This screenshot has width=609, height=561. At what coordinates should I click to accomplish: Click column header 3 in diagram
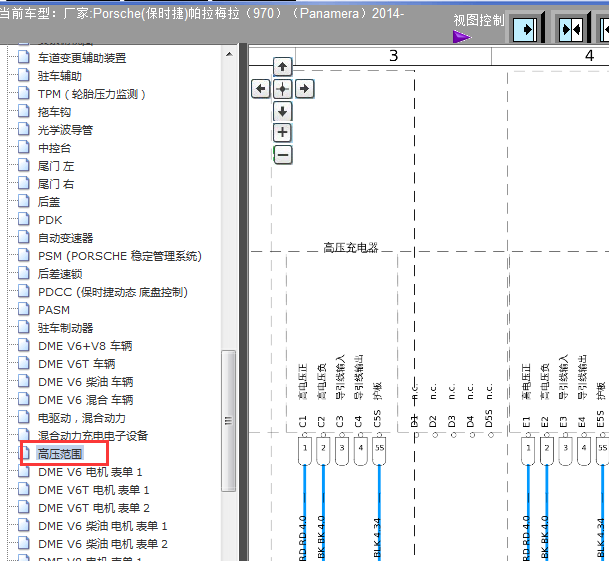click(393, 56)
